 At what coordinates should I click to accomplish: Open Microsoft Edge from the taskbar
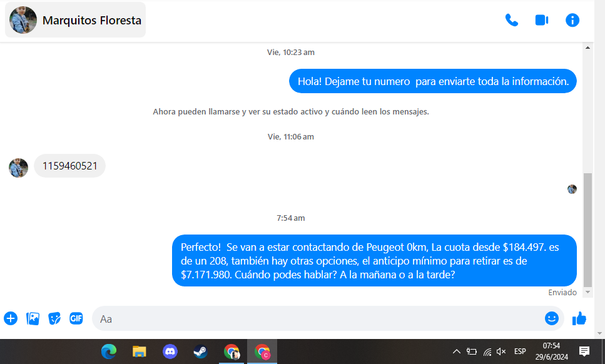(x=109, y=351)
